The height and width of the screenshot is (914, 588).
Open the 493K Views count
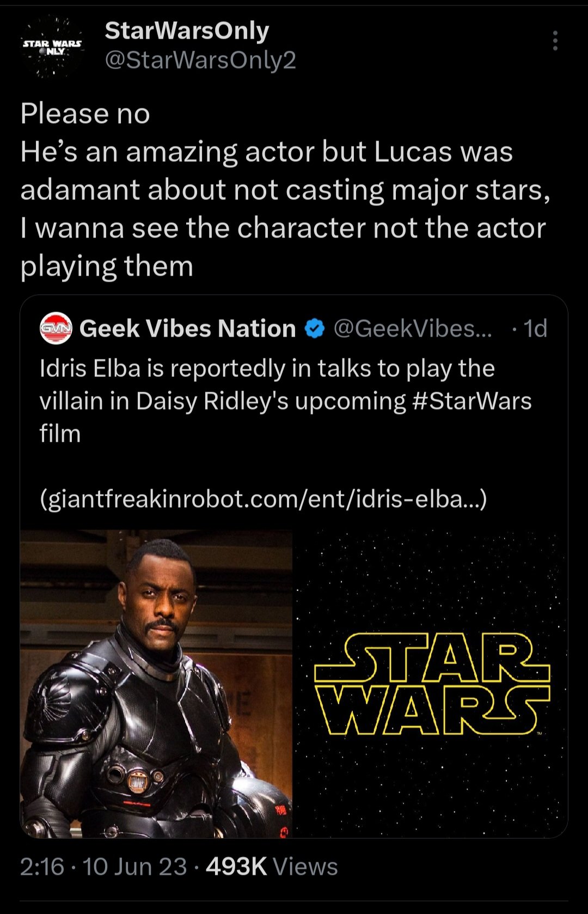272,867
